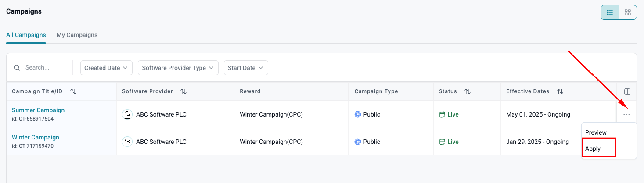Viewport: 644px width, 183px height.
Task: Click into the Search input field
Action: [x=44, y=68]
